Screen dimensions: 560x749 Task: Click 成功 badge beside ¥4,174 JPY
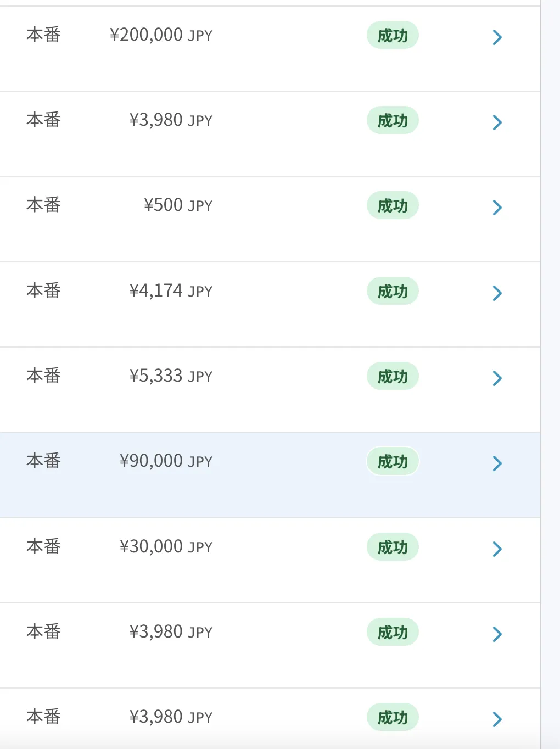tap(393, 292)
